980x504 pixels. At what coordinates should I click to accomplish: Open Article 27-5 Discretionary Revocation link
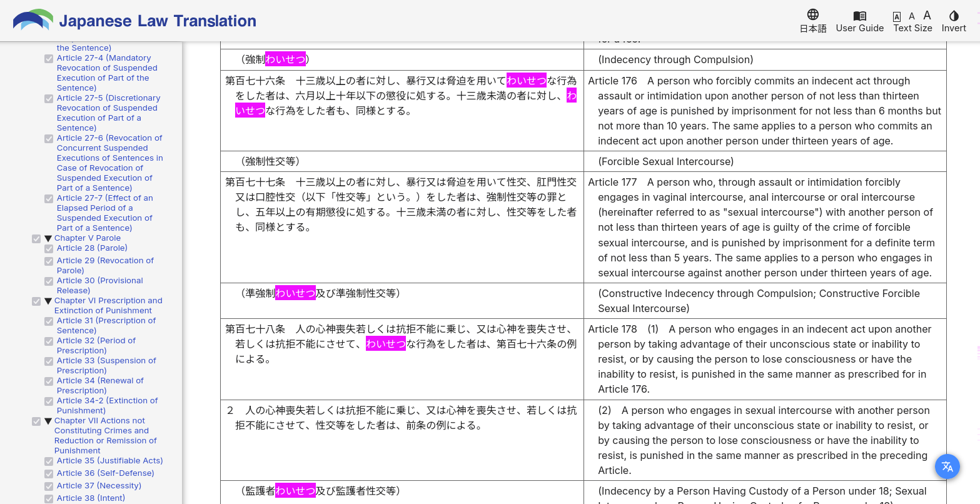click(108, 113)
